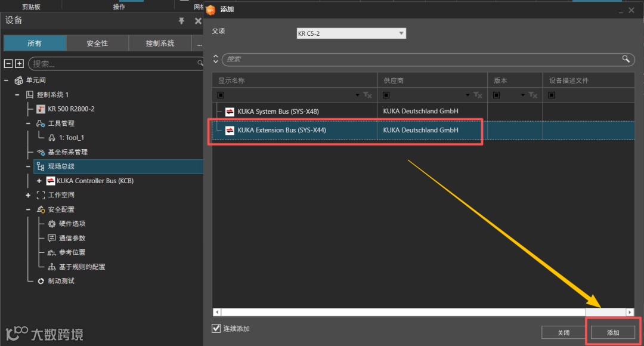Screen dimensions: 644x346
Task: Click the 工作空间 brackets icon
Action: [x=41, y=195]
